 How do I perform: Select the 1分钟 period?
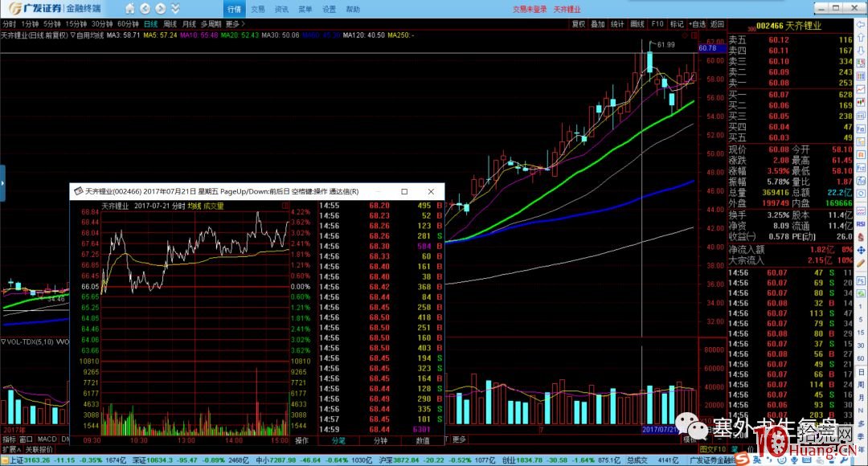point(30,24)
